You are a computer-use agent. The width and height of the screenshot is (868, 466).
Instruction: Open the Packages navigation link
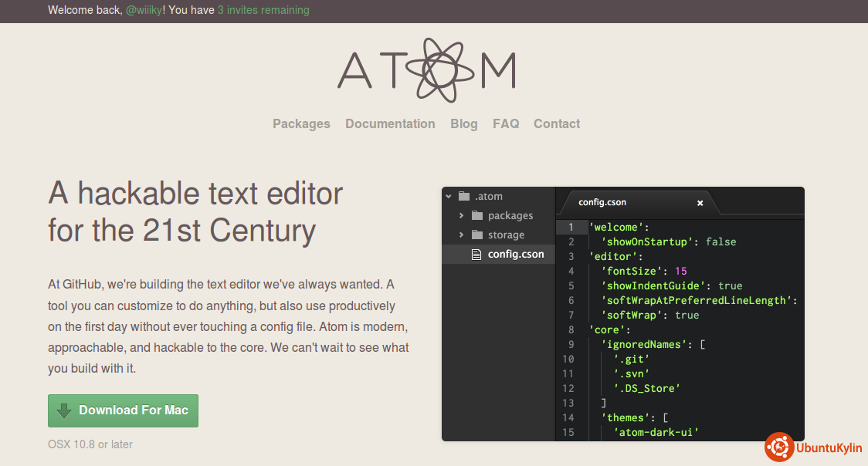click(301, 123)
